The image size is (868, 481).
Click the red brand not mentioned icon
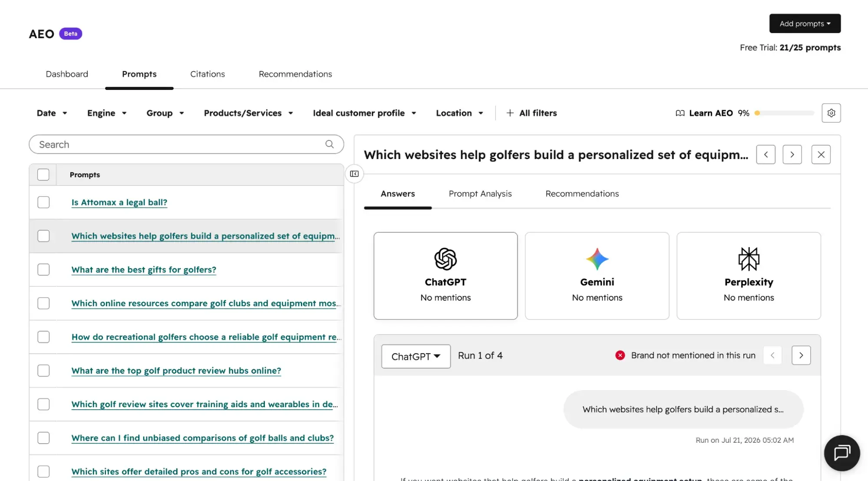[620, 355]
